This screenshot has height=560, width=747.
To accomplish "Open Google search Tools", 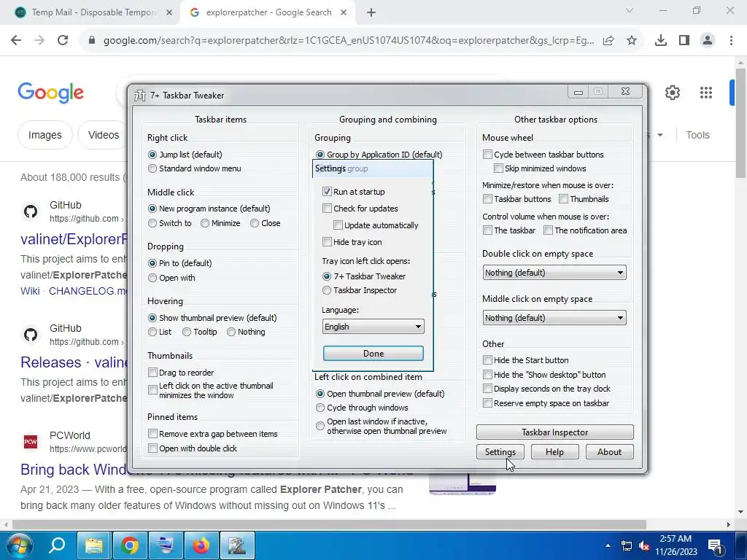I will click(697, 135).
